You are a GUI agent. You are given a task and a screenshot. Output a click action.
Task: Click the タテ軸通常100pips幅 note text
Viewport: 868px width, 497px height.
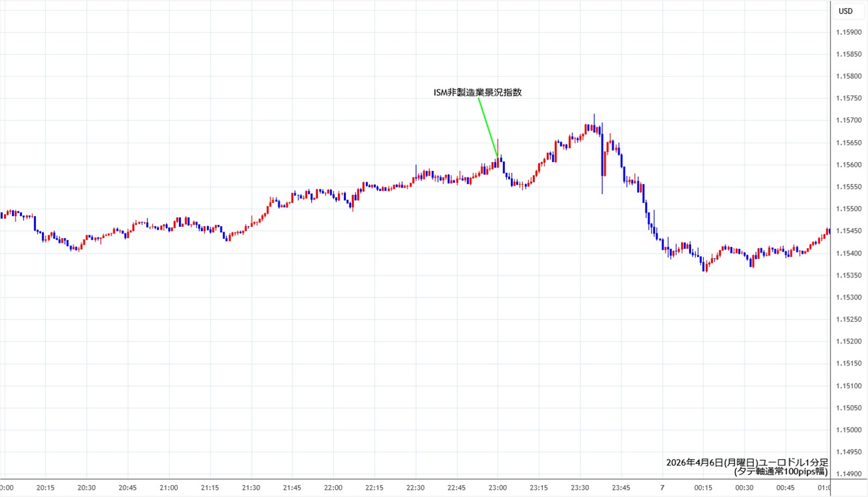(780, 471)
